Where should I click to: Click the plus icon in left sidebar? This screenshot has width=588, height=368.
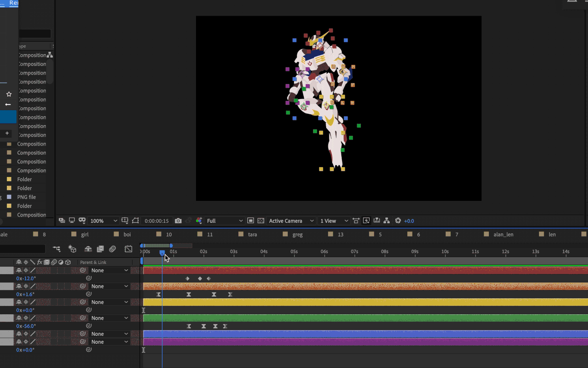[7, 133]
